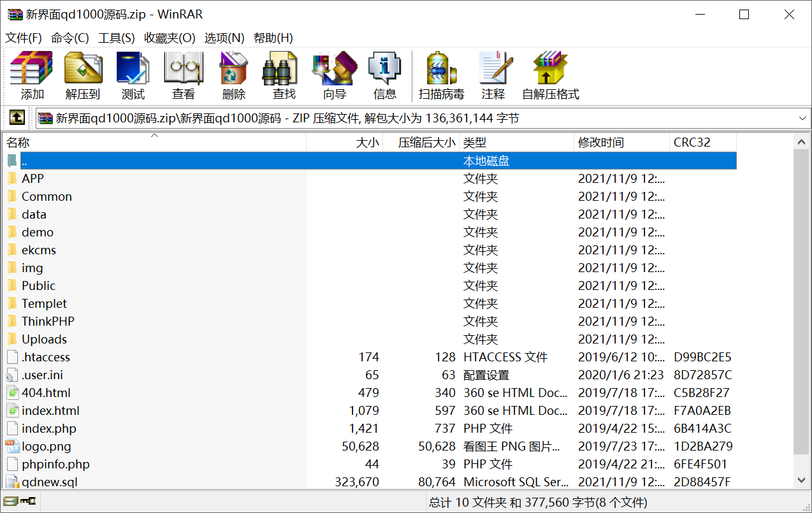The width and height of the screenshot is (812, 513).
Task: Click the packed size value 50,628
Action: pyautogui.click(x=437, y=447)
